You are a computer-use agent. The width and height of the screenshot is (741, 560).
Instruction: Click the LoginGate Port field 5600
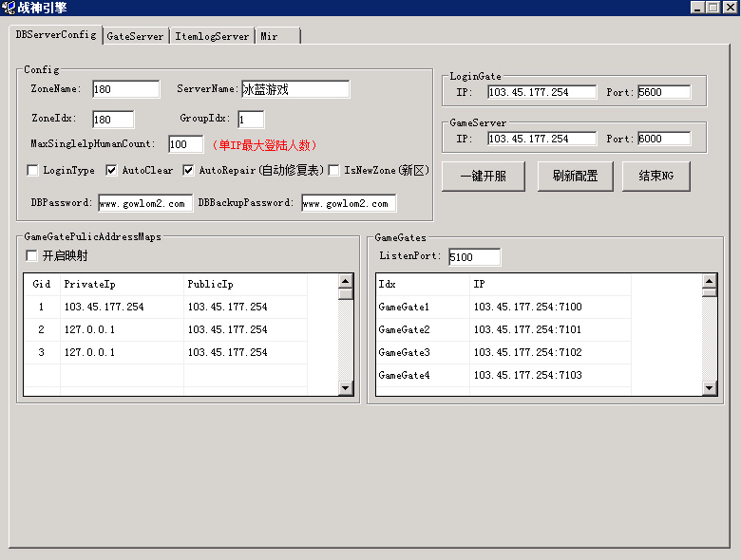click(664, 92)
